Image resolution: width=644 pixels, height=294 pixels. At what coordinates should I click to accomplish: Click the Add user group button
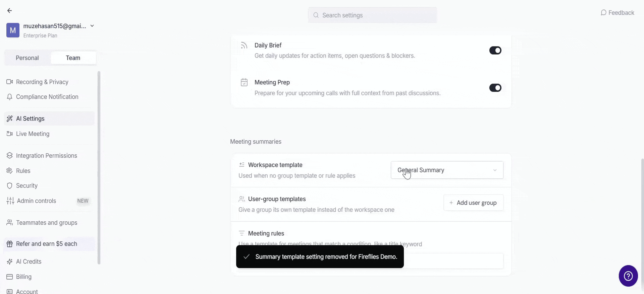point(473,203)
